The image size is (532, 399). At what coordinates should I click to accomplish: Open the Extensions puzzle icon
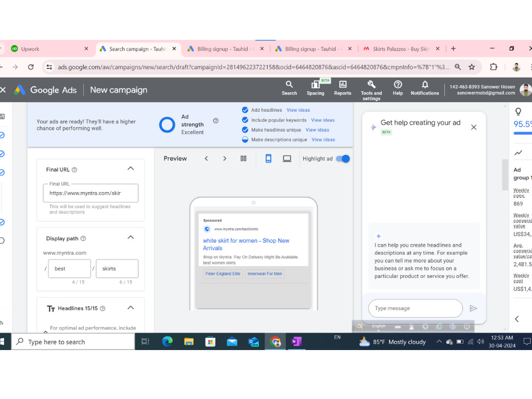[x=494, y=67]
